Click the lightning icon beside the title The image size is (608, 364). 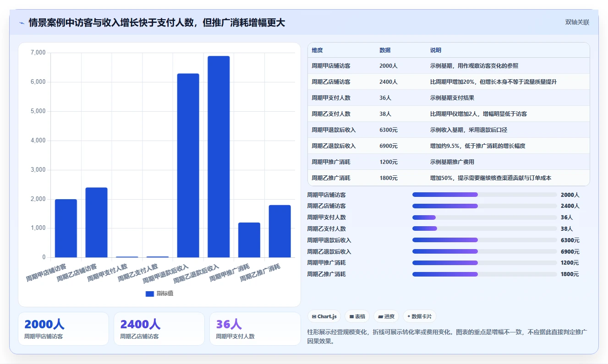coord(22,23)
